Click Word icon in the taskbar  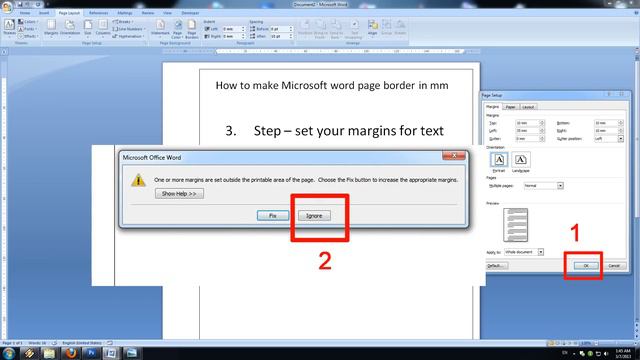[111, 353]
